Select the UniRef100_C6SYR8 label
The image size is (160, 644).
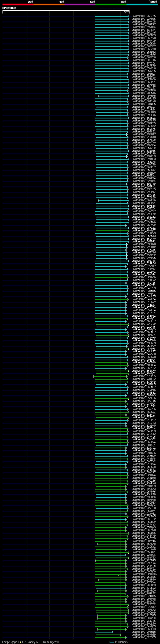tap(143, 38)
